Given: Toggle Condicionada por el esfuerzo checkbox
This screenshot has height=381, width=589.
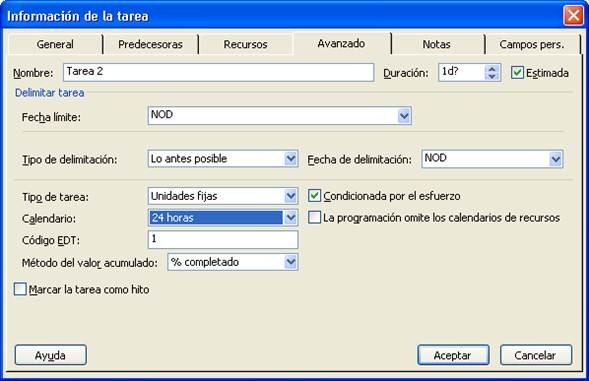Looking at the screenshot, I should click(314, 196).
